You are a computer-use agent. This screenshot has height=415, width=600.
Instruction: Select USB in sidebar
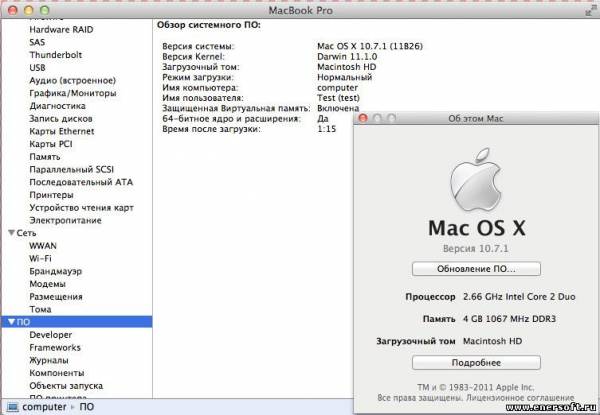tap(38, 68)
